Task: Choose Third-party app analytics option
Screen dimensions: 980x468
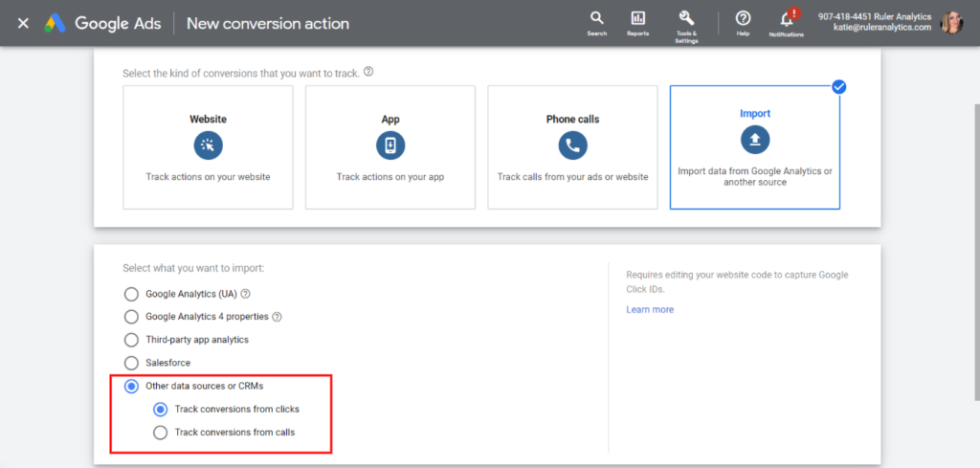Action: pyautogui.click(x=131, y=340)
